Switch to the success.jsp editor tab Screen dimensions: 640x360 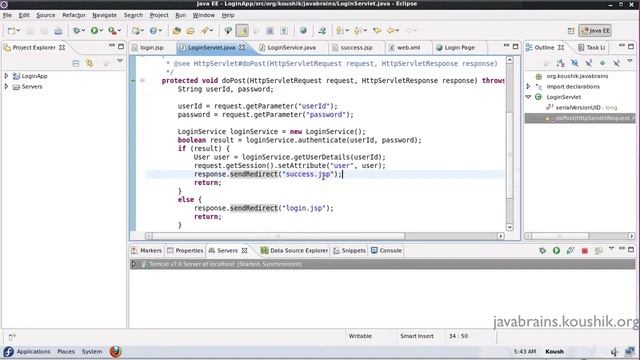356,48
